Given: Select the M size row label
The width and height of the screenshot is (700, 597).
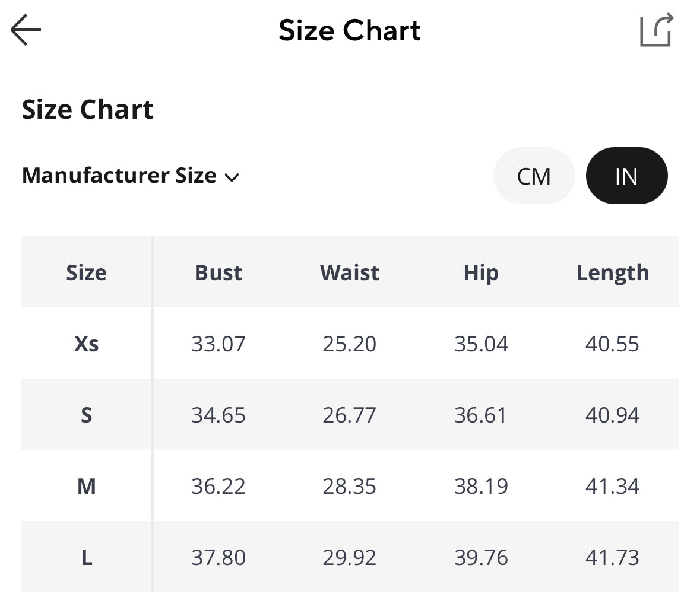Looking at the screenshot, I should click(86, 486).
